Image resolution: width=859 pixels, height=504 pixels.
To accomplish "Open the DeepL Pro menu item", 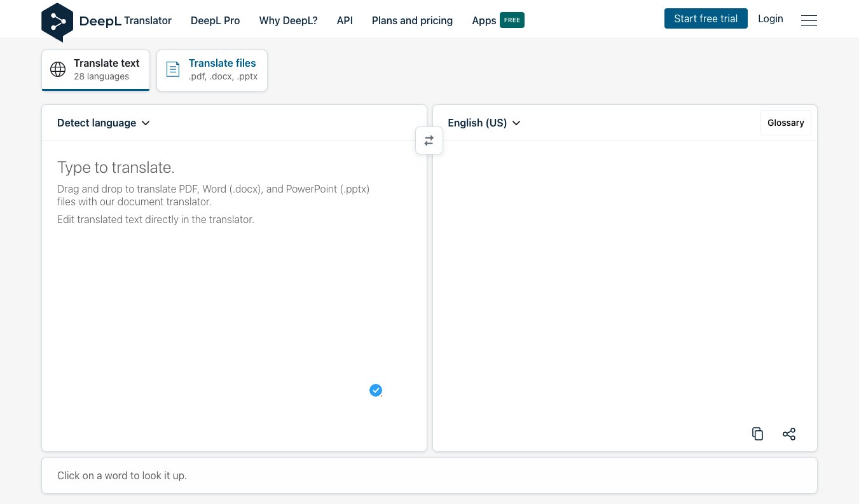I will 216,20.
